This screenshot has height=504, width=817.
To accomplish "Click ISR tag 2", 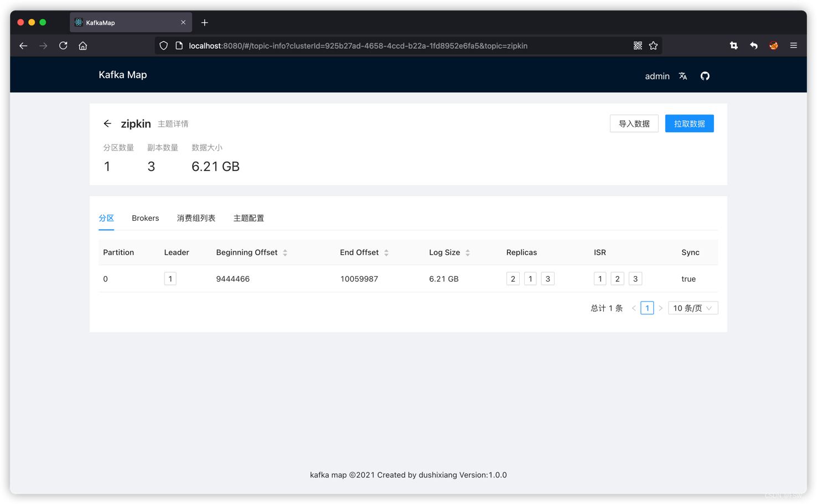I will [618, 279].
